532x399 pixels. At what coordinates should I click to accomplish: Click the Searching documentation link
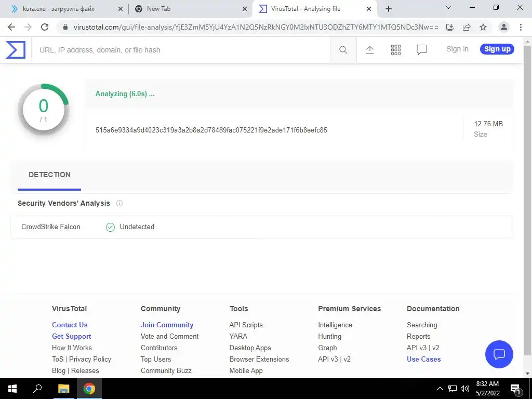click(x=422, y=325)
